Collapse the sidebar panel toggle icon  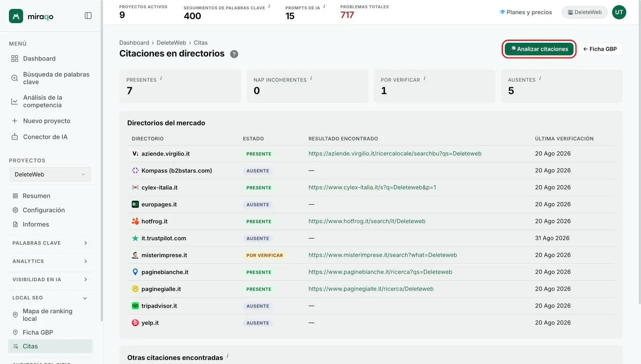pyautogui.click(x=88, y=16)
